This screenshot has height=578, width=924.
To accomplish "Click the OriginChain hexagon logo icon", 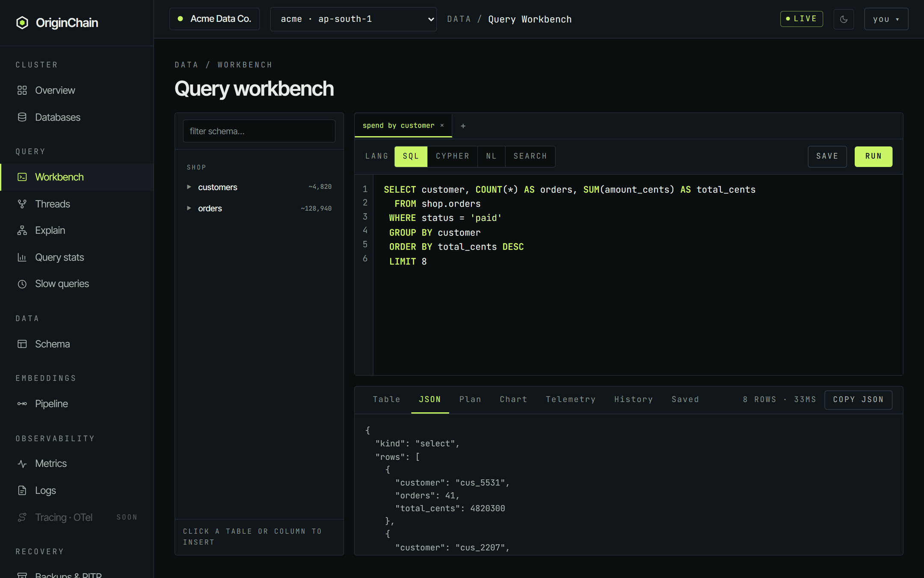I will 22,23.
